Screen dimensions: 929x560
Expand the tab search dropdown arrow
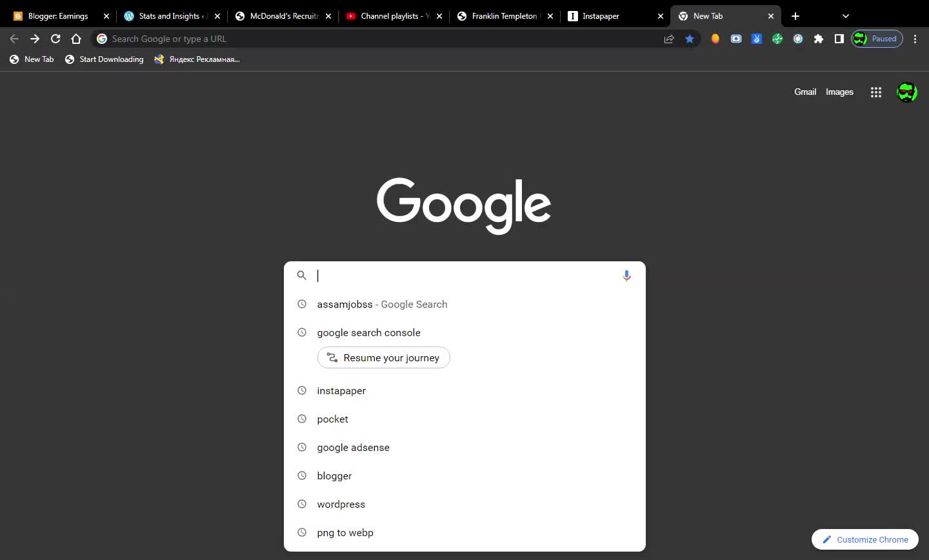click(x=846, y=16)
